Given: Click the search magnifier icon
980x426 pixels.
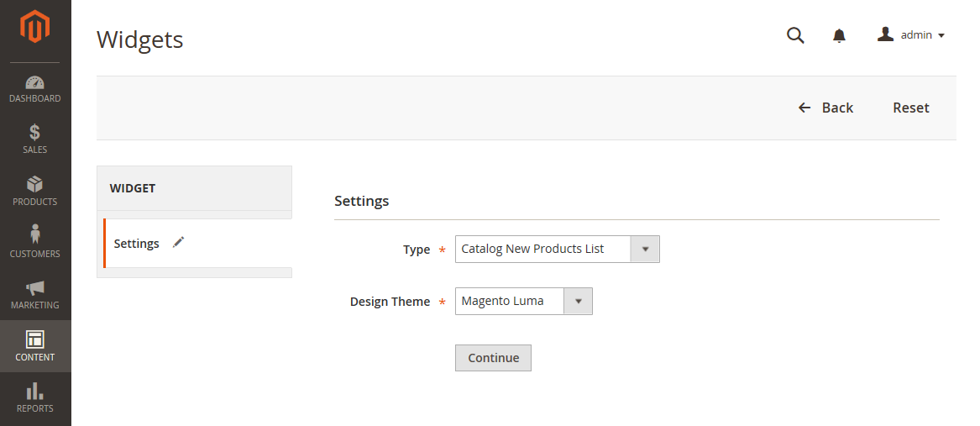Looking at the screenshot, I should [x=795, y=35].
